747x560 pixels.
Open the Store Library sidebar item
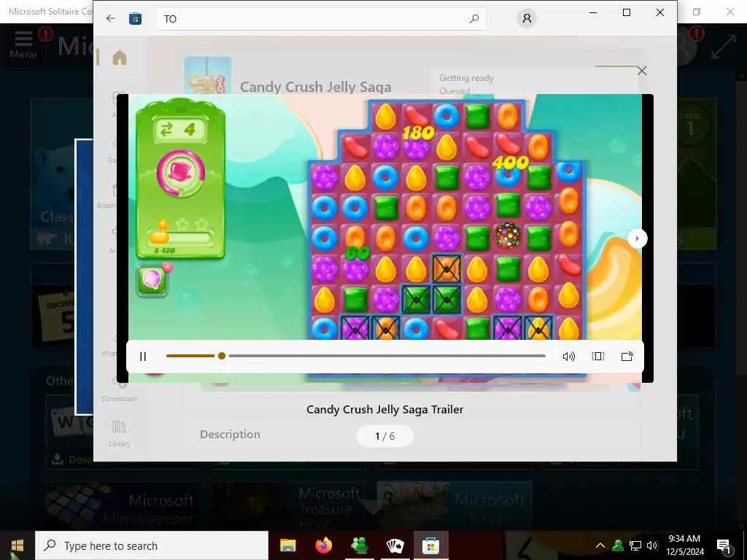pos(119,433)
